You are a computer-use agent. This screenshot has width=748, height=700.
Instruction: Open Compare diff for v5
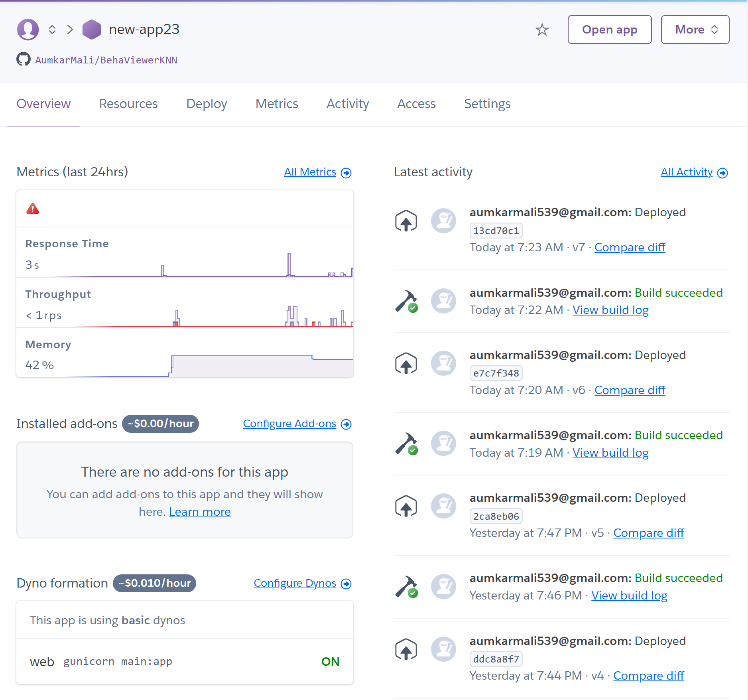point(648,533)
